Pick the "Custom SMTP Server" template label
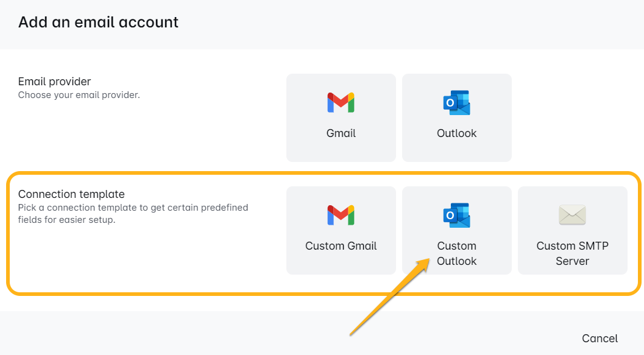644x355 pixels. tap(572, 253)
